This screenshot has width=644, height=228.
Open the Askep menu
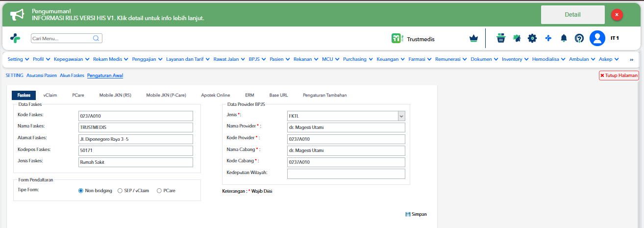(x=609, y=59)
